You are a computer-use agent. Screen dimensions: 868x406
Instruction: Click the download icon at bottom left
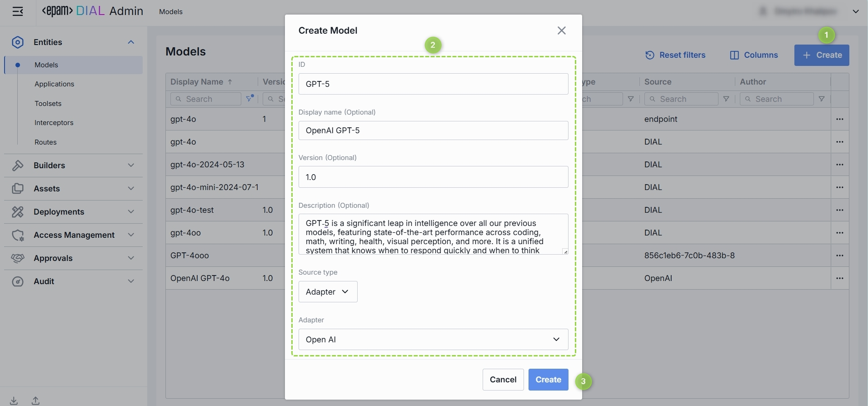[x=14, y=401]
